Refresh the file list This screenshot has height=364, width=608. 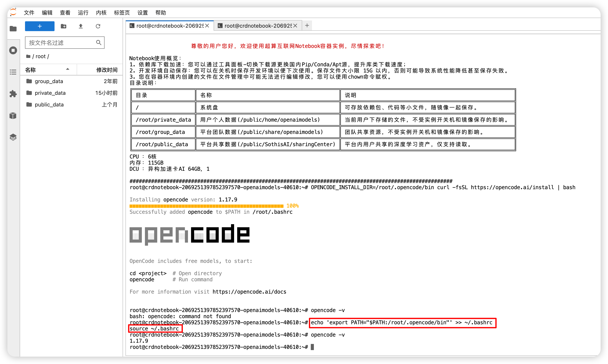[98, 26]
